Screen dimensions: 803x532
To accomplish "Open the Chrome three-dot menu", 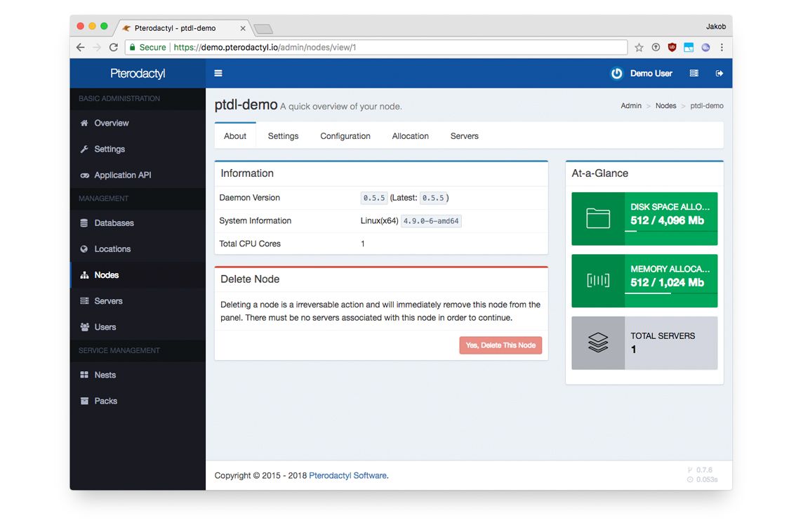I will click(722, 48).
